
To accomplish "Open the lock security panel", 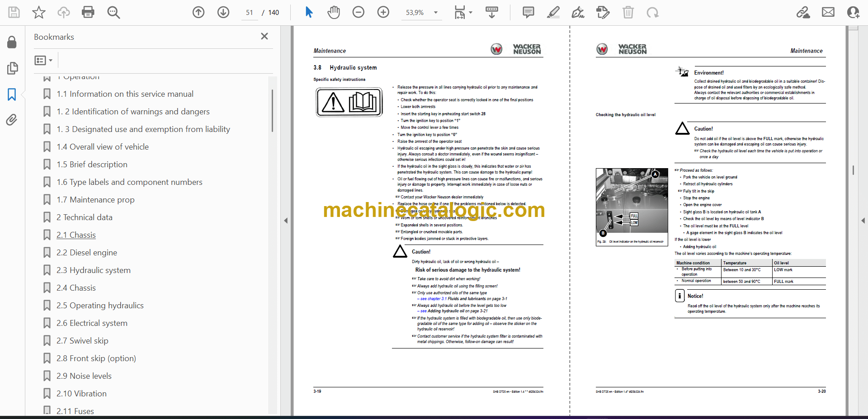I will 12,42.
